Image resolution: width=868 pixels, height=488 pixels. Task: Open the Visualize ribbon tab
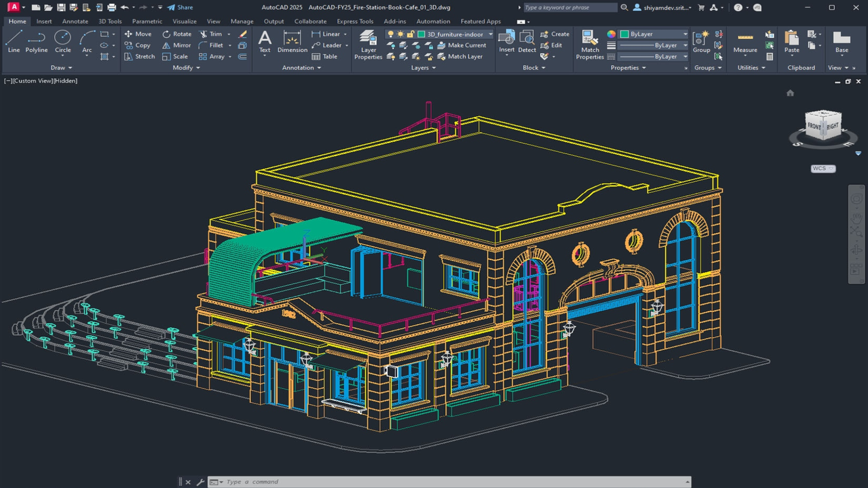click(x=184, y=22)
